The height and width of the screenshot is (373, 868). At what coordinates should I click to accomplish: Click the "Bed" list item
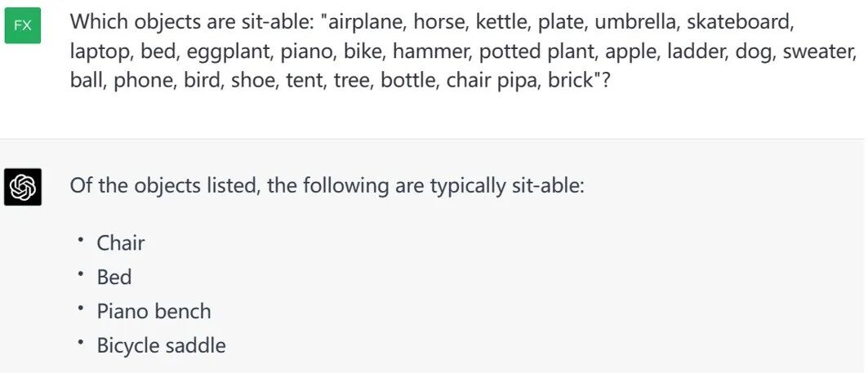[114, 277]
